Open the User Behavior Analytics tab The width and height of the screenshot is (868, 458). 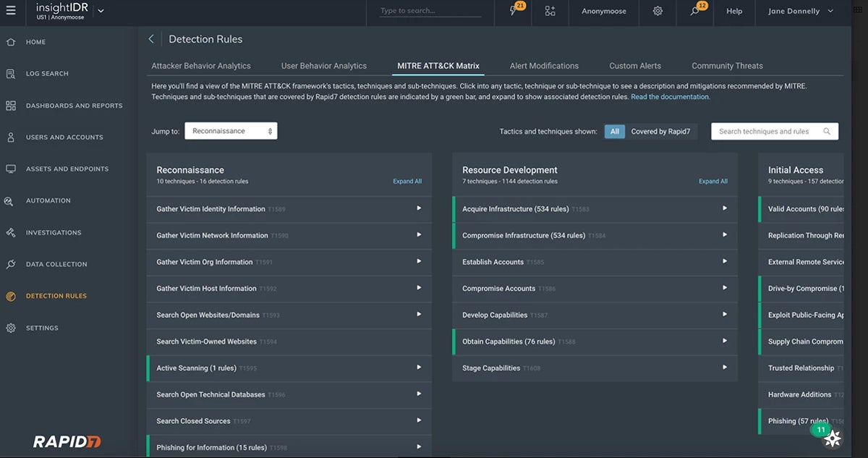tap(323, 65)
